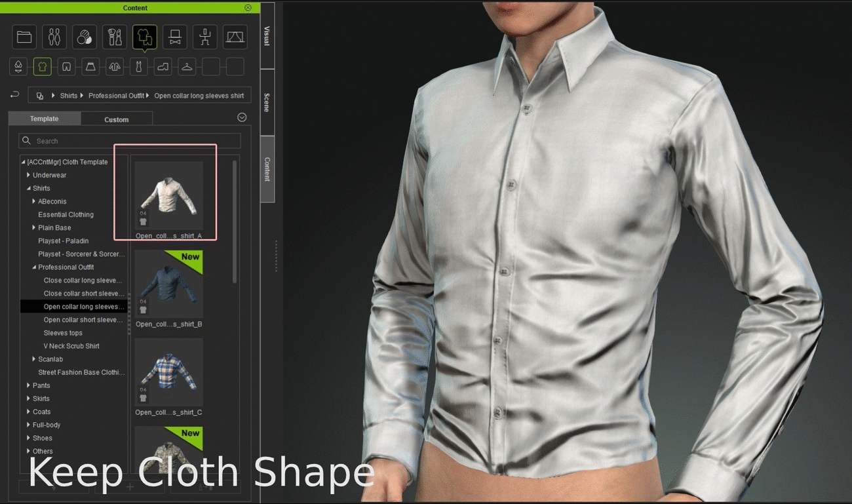Screen dimensions: 852x504
Task: Select the Skirts subcategory icon
Action: [90, 66]
